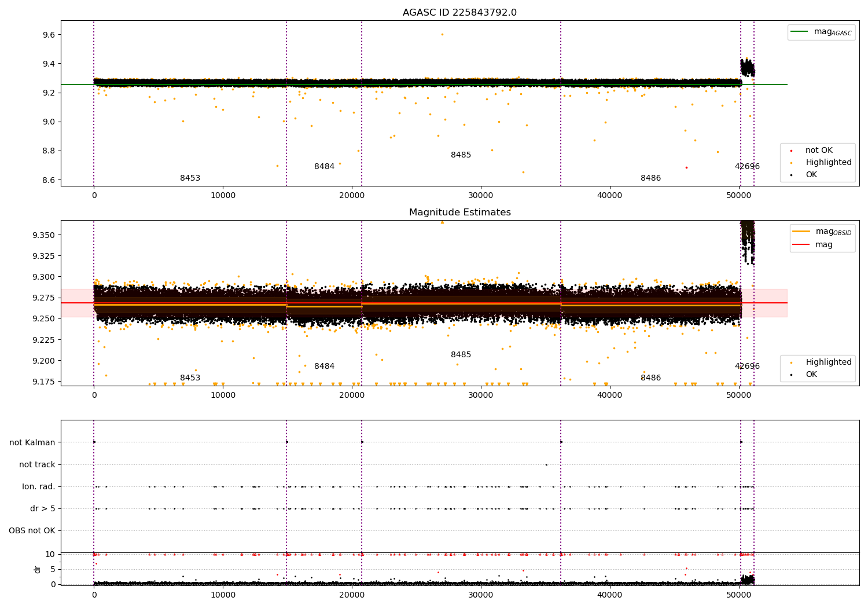The height and width of the screenshot is (608, 868).
Task: Click the 9.350 y-axis tick label
Action: pos(44,235)
